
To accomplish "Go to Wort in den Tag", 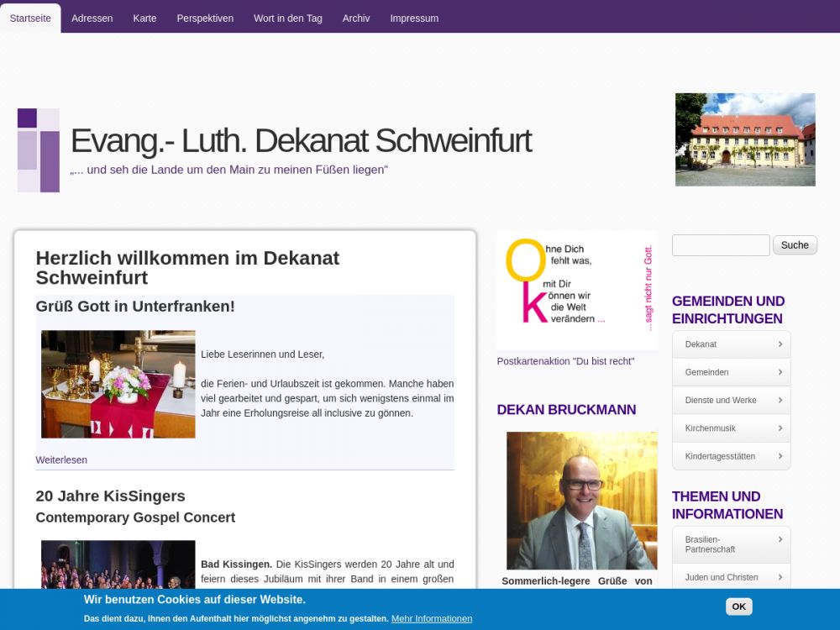I will (x=288, y=18).
